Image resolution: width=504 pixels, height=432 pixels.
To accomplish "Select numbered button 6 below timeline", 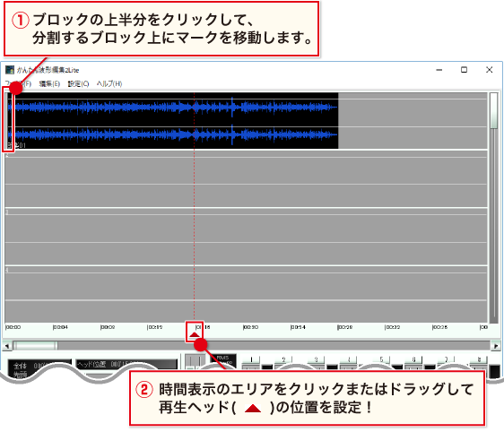I will (413, 359).
